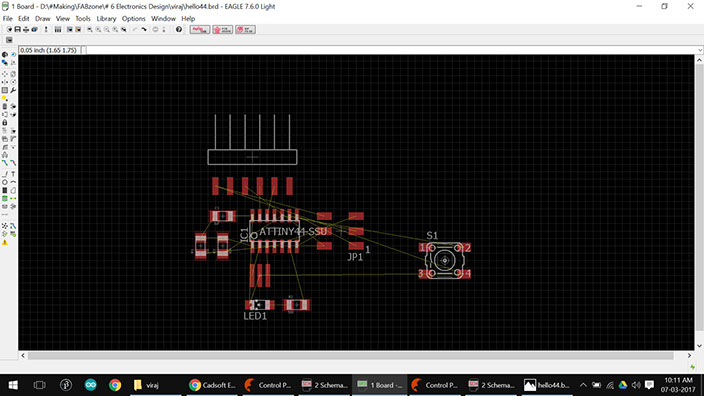704x396 pixels.
Task: Click the Zoom out magnifier icon
Action: coord(107,29)
